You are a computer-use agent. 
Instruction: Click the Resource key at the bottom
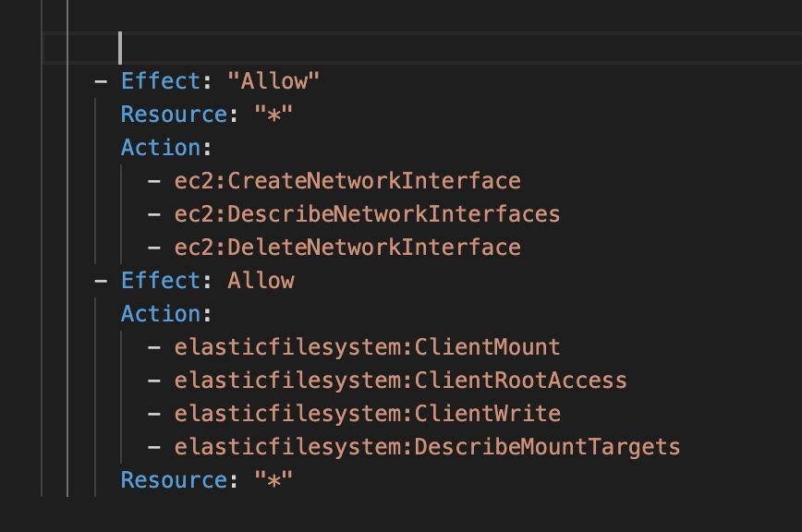175,479
